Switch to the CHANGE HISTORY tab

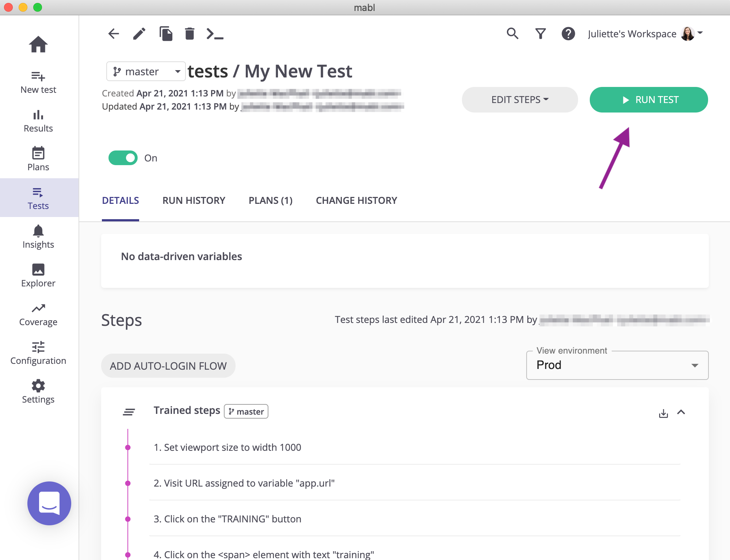point(356,201)
